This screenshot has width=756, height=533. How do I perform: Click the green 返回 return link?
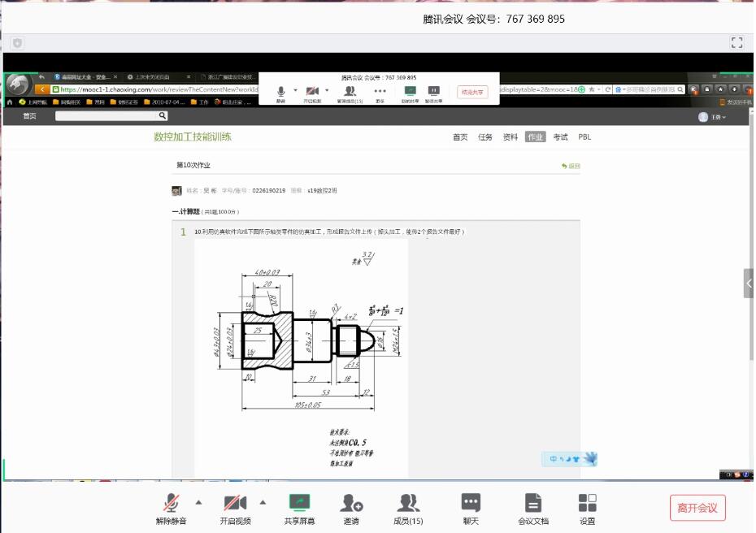[x=571, y=166]
